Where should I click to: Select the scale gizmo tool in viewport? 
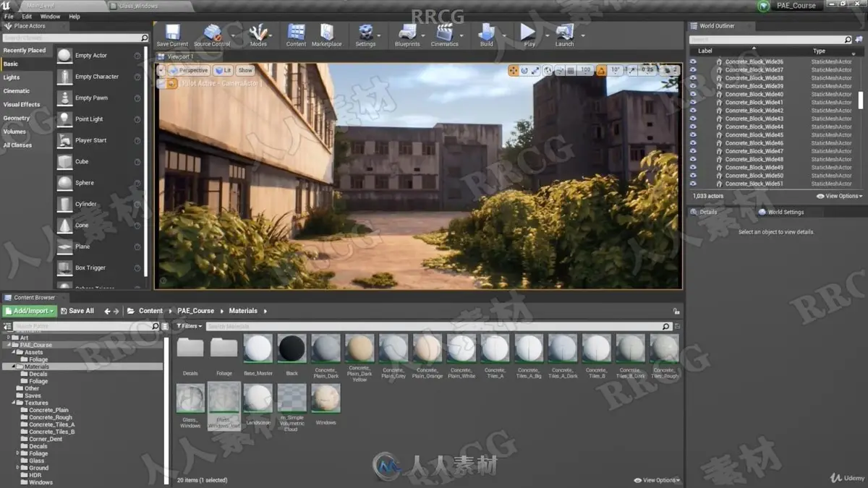coord(535,70)
